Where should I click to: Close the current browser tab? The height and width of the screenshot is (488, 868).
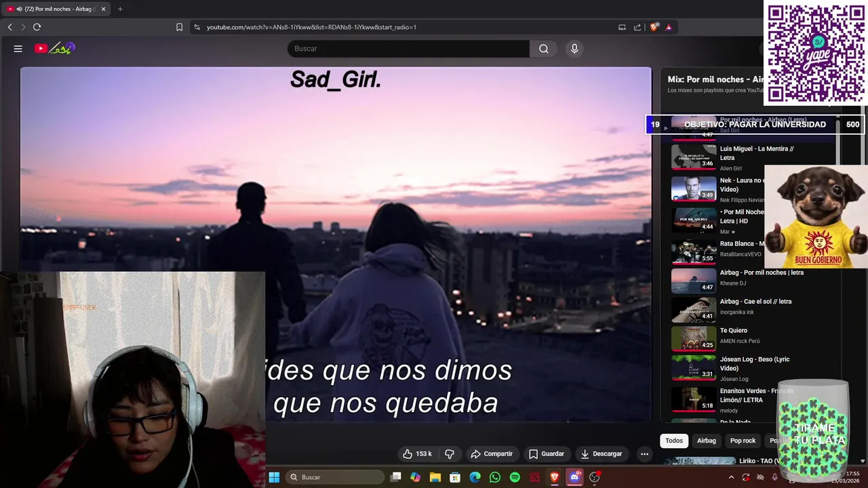103,9
